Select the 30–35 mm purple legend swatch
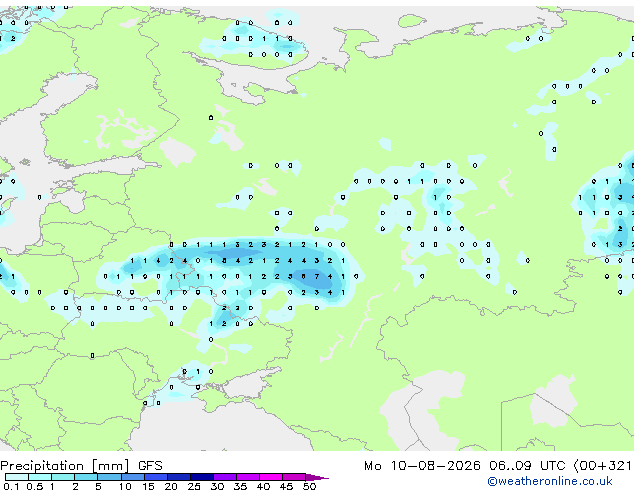Viewport: 634px width, 490px height. (225, 477)
